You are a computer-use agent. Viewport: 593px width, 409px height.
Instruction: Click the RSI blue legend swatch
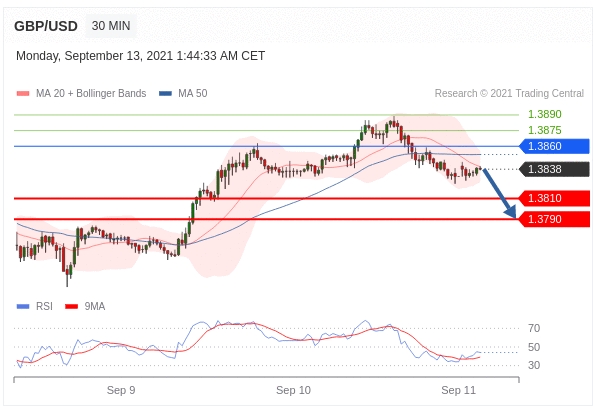click(23, 306)
